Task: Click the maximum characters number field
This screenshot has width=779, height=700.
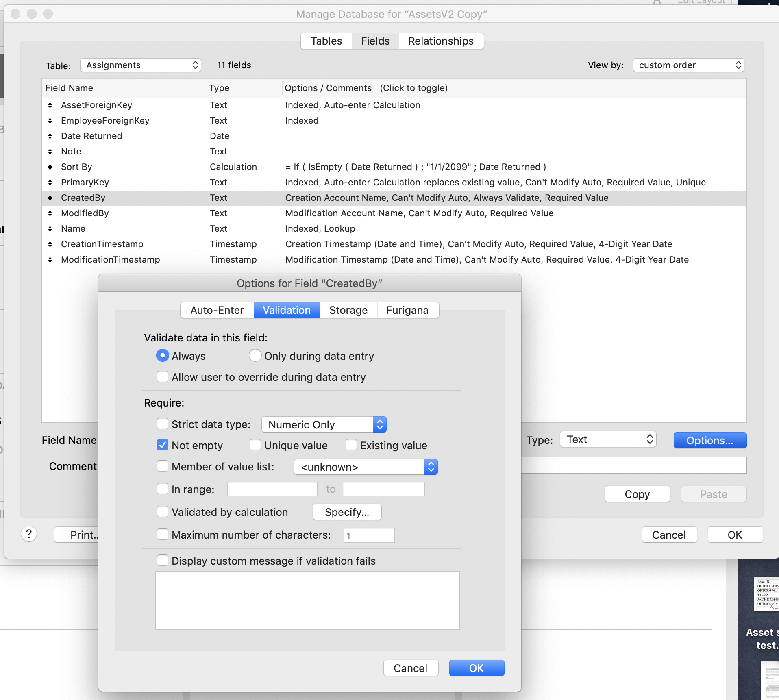Action: 369,535
